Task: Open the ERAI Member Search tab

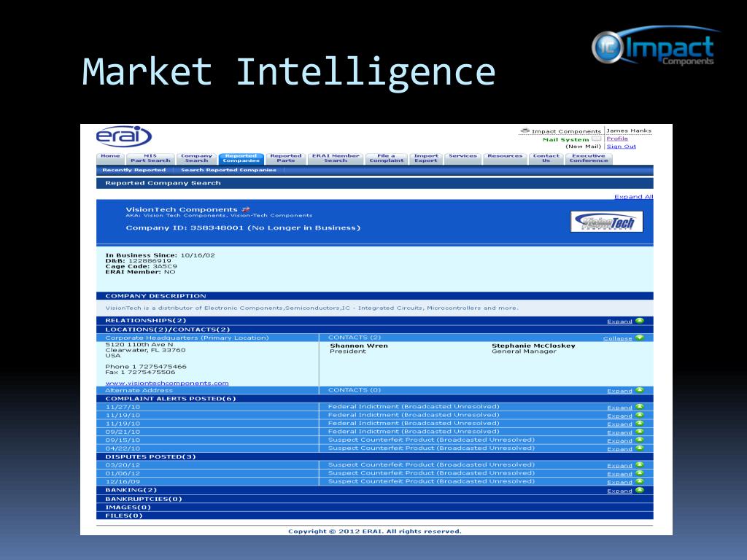Action: coord(336,158)
